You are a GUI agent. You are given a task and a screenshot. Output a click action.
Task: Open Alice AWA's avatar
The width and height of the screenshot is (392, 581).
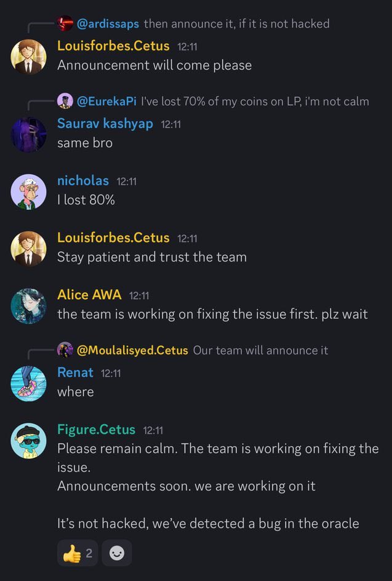[x=28, y=306]
